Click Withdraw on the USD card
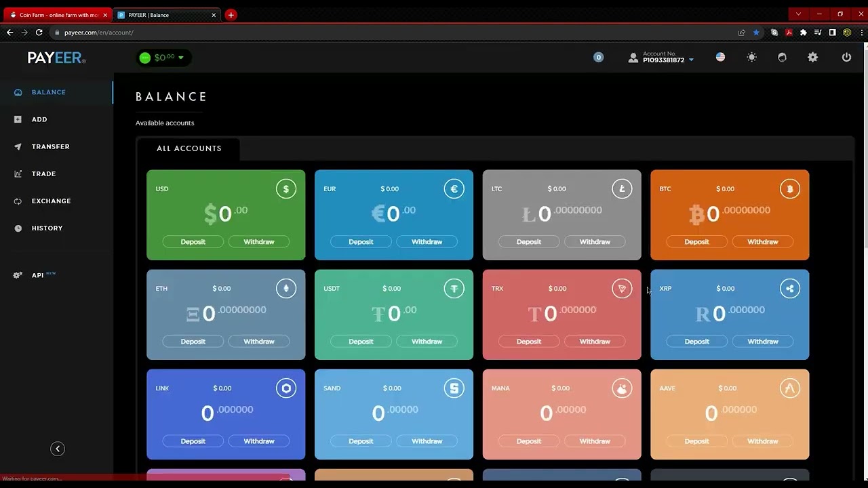The width and height of the screenshot is (868, 488). [x=259, y=242]
